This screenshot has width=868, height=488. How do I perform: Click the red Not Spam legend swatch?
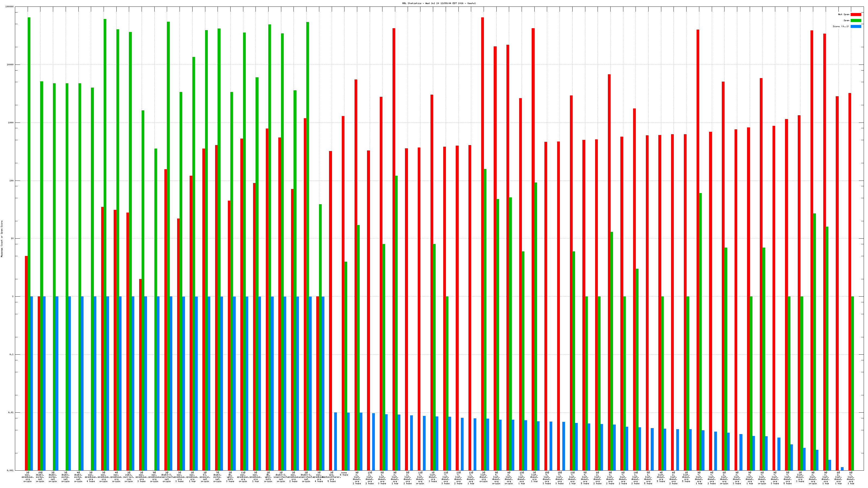pos(856,14)
